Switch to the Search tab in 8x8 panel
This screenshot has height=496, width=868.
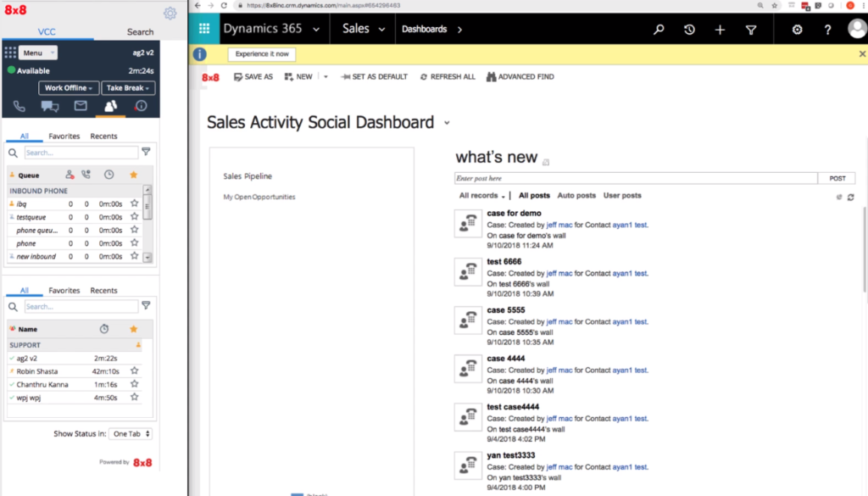tap(140, 32)
